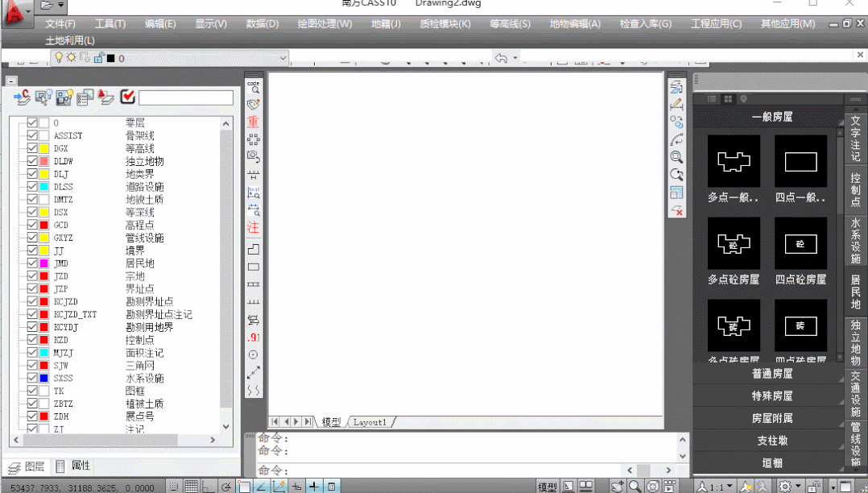Open the 控制点 side tab

(x=856, y=189)
